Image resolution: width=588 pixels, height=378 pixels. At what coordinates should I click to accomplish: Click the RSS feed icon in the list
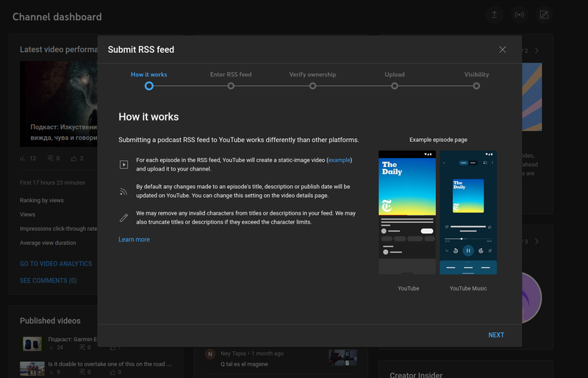point(124,191)
